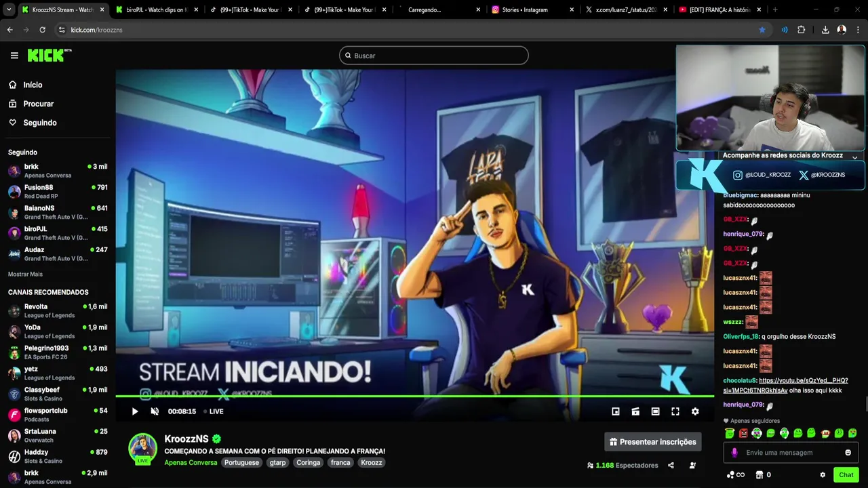Open the channel points icon
The width and height of the screenshot is (868, 488).
[736, 475]
